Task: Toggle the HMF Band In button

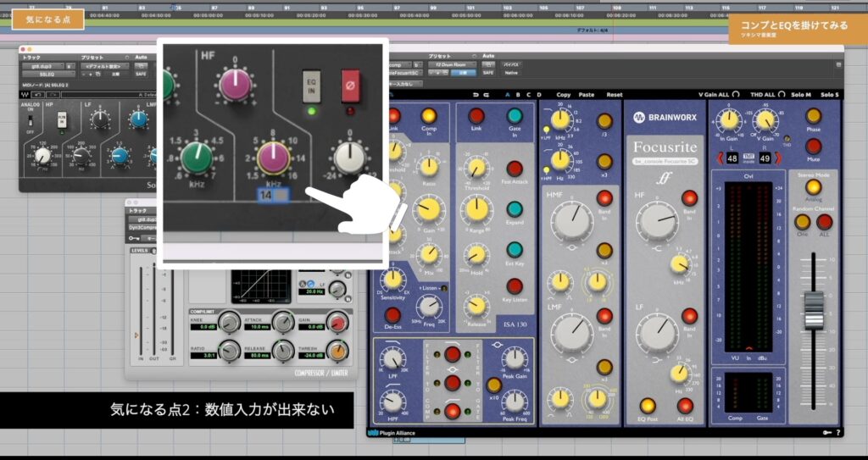Action: point(604,198)
